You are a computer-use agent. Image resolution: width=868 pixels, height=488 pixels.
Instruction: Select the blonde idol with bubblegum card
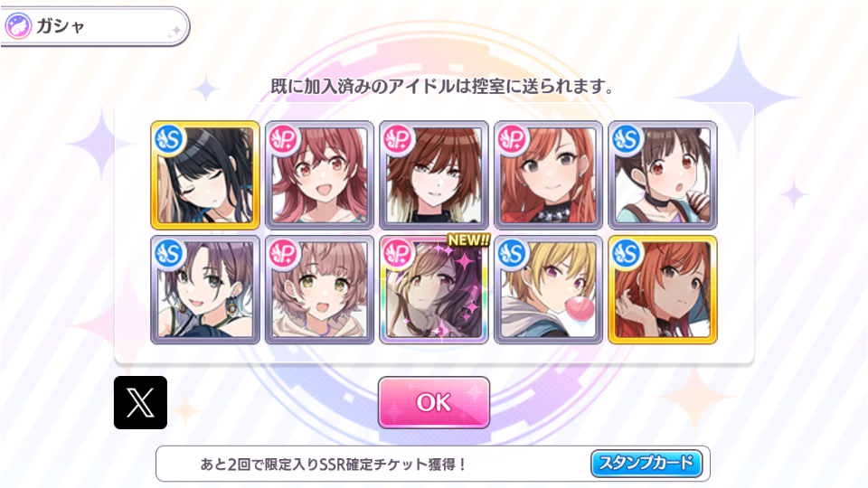548,289
